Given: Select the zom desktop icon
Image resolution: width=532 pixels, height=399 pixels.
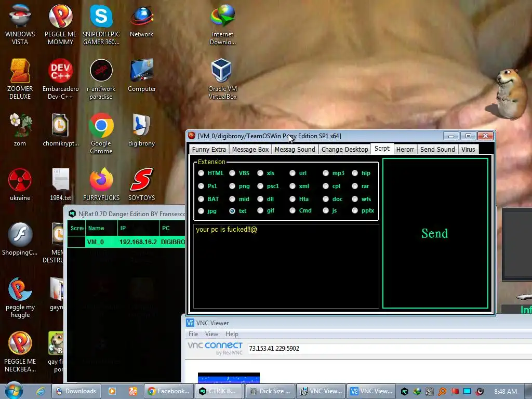Looking at the screenshot, I should point(20,130).
